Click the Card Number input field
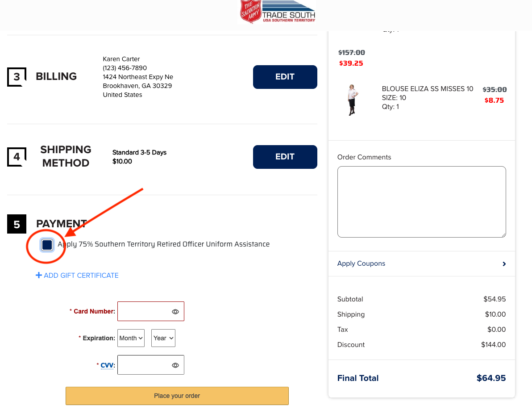The image size is (532, 418). tap(151, 311)
